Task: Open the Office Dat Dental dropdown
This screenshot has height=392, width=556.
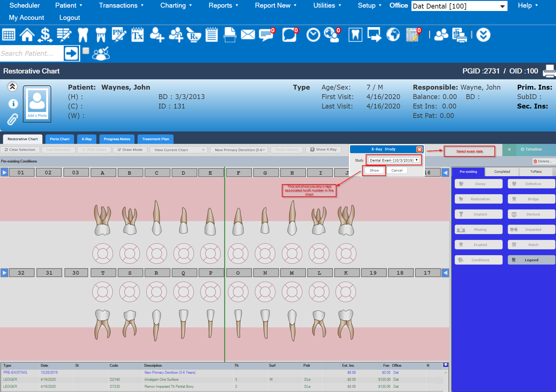Action: click(x=459, y=6)
